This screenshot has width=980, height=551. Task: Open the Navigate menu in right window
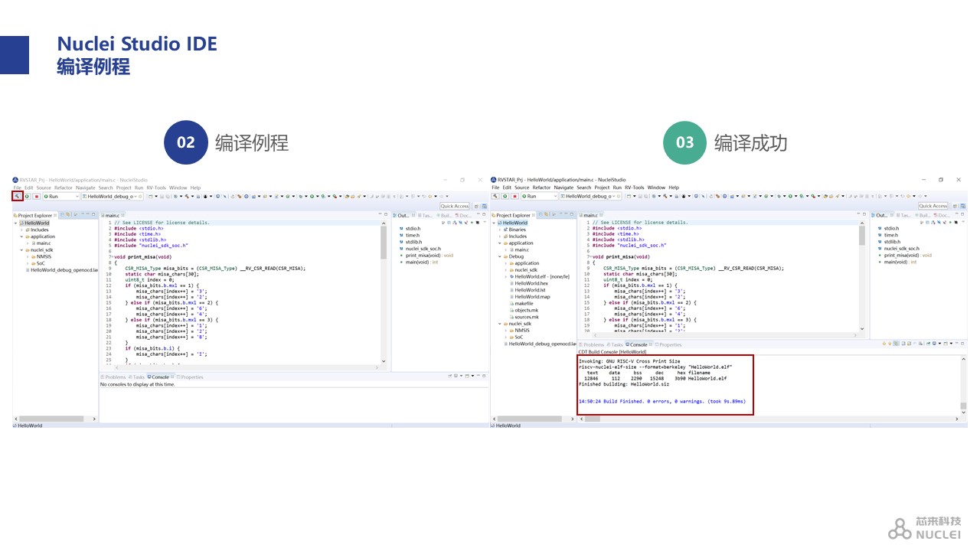563,187
